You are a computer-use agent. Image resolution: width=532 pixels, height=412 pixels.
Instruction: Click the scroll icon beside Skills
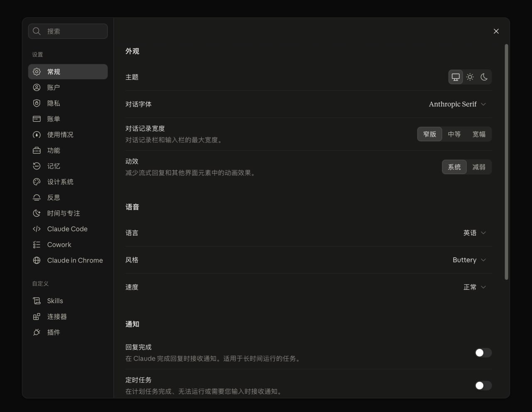click(37, 301)
